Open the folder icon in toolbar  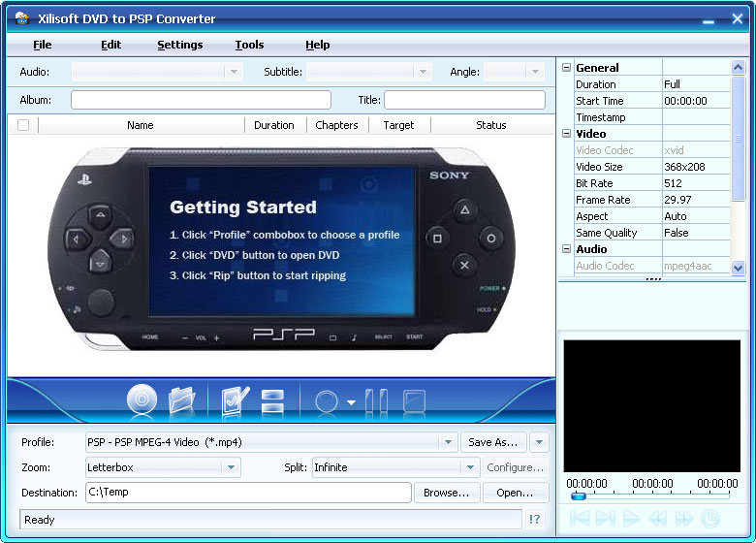pos(181,399)
